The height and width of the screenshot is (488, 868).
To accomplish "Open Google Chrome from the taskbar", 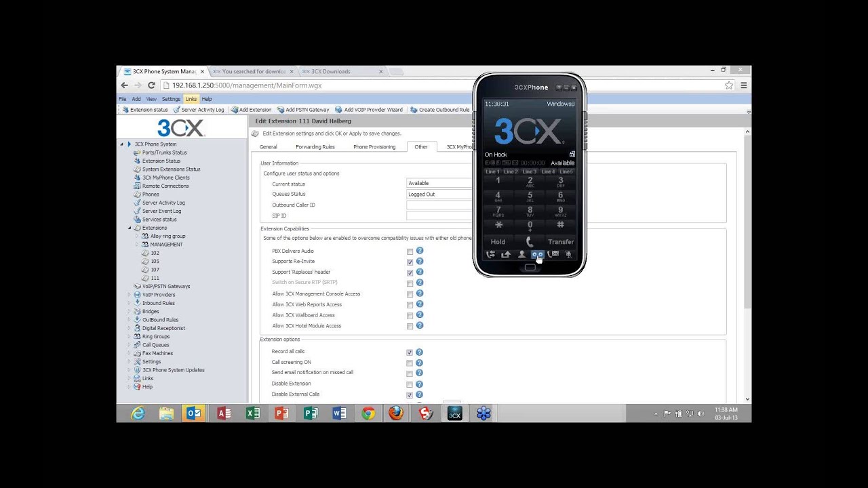I will (368, 413).
